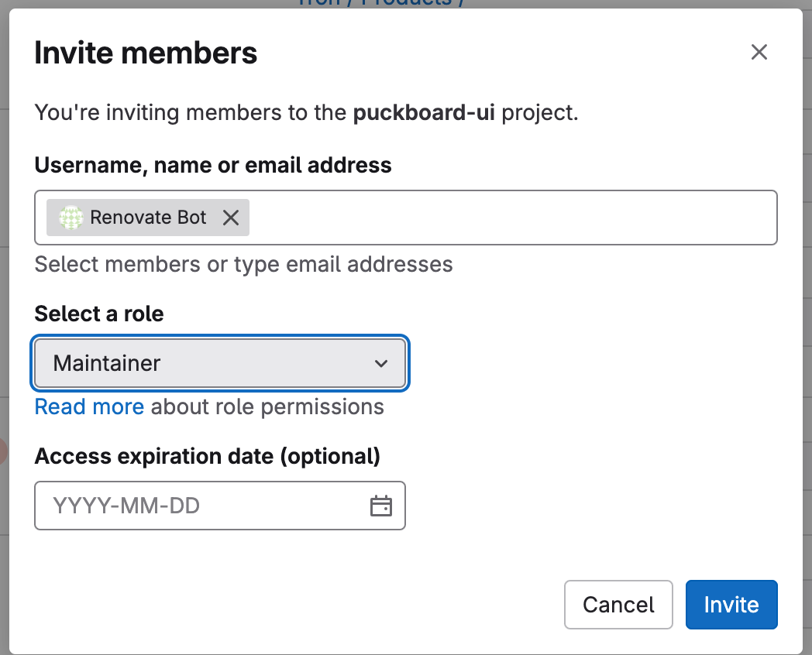
Task: Close the Invite members dialog
Action: 759,53
